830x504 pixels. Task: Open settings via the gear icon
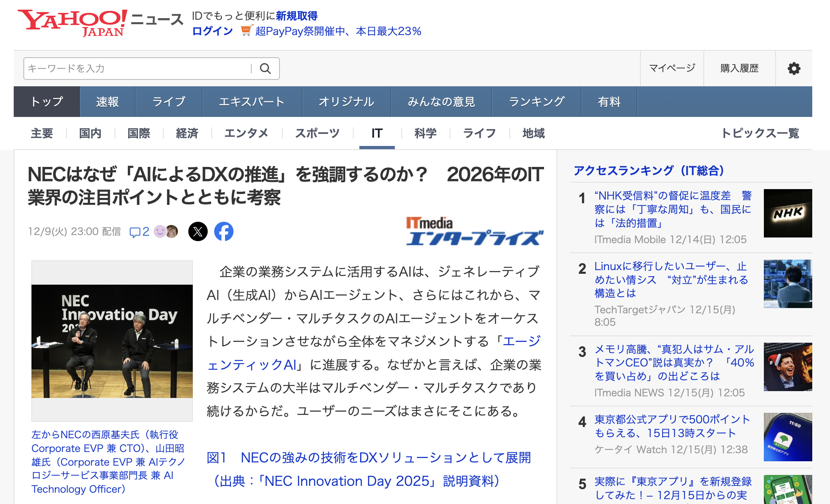tap(794, 69)
